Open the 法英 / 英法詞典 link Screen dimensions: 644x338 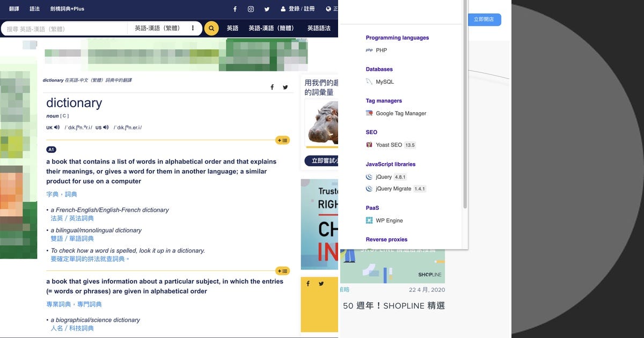[x=71, y=218]
